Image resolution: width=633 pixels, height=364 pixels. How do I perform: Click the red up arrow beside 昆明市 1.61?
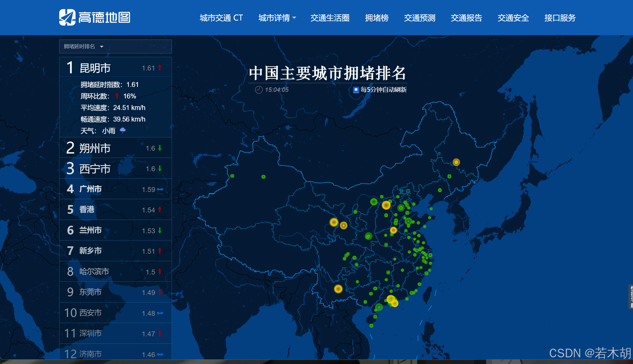[x=159, y=68]
